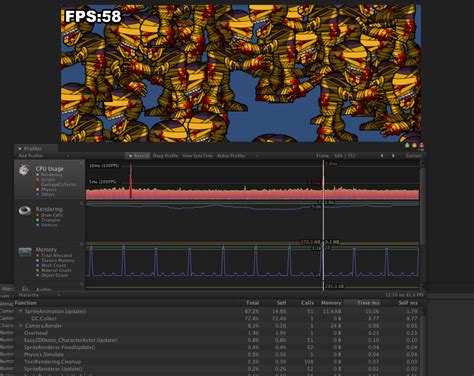This screenshot has height=376, width=474.
Task: Collapse the SpriteAnimation.Update() row
Action: coord(21,311)
